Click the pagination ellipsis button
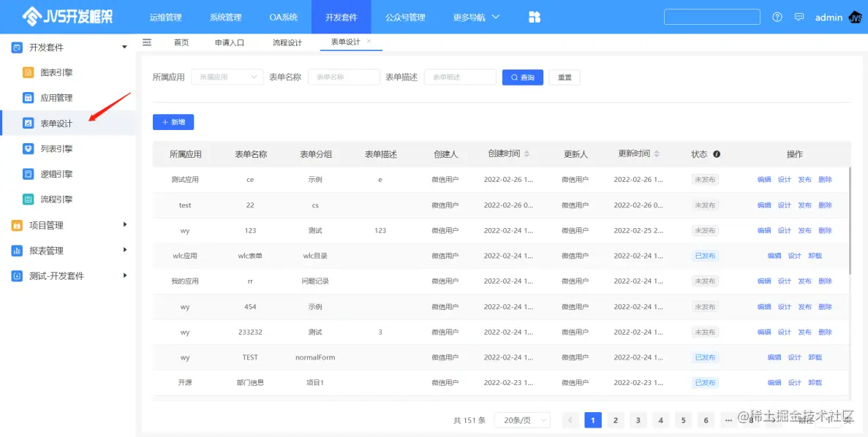Viewport: 868px width, 437px height. pyautogui.click(x=728, y=420)
